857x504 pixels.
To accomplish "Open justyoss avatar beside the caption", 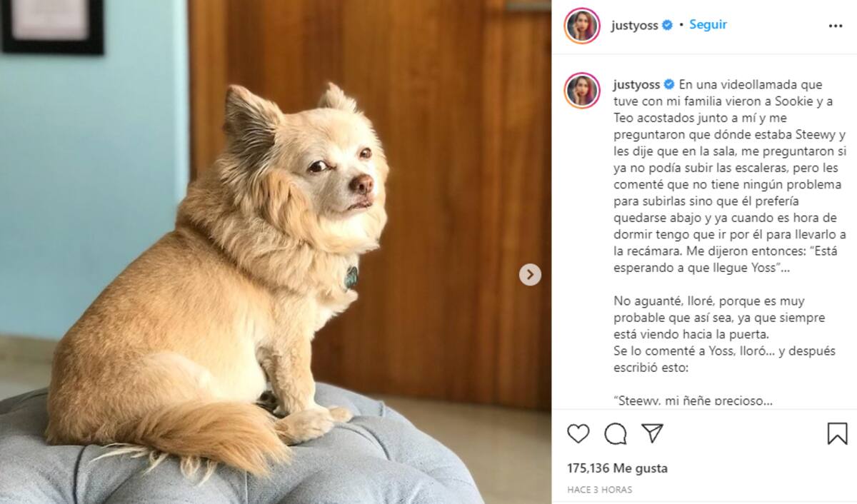I will [x=582, y=91].
